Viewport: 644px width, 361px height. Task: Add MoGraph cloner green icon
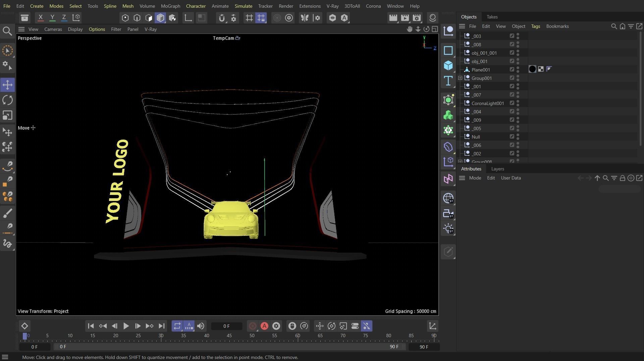coord(448,115)
